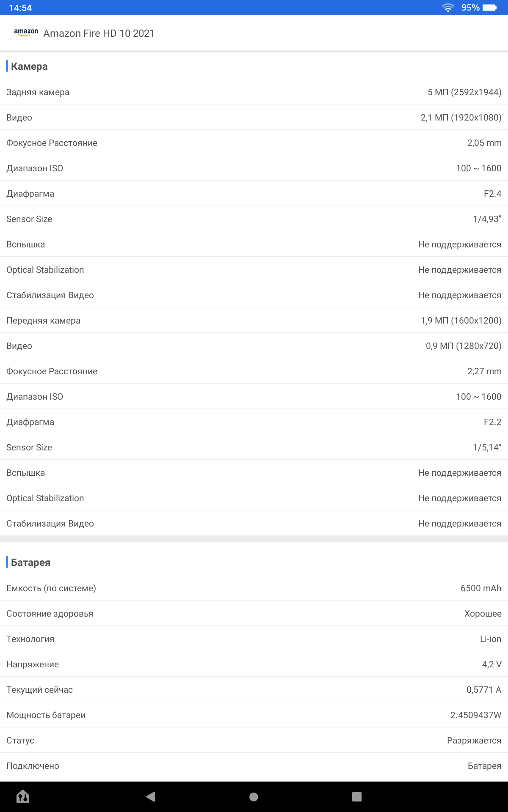Tap the accessibility icon in navigation bar

(x=23, y=797)
